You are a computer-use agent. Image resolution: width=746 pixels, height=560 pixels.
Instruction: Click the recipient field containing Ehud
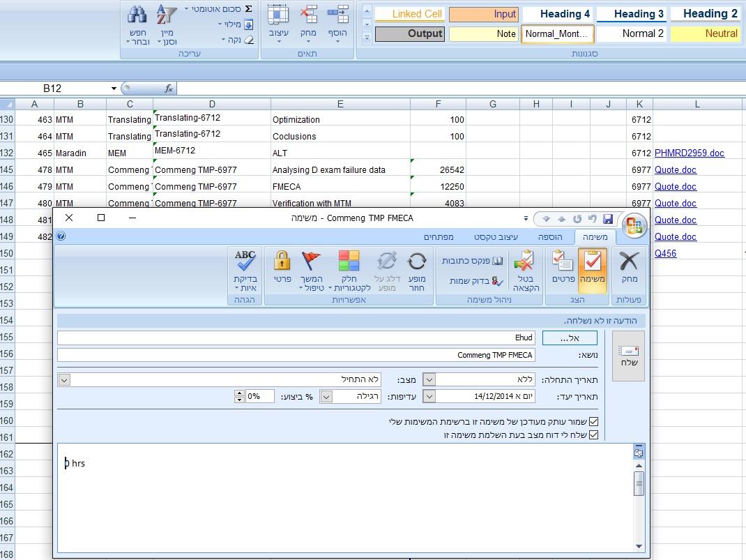pyautogui.click(x=296, y=338)
